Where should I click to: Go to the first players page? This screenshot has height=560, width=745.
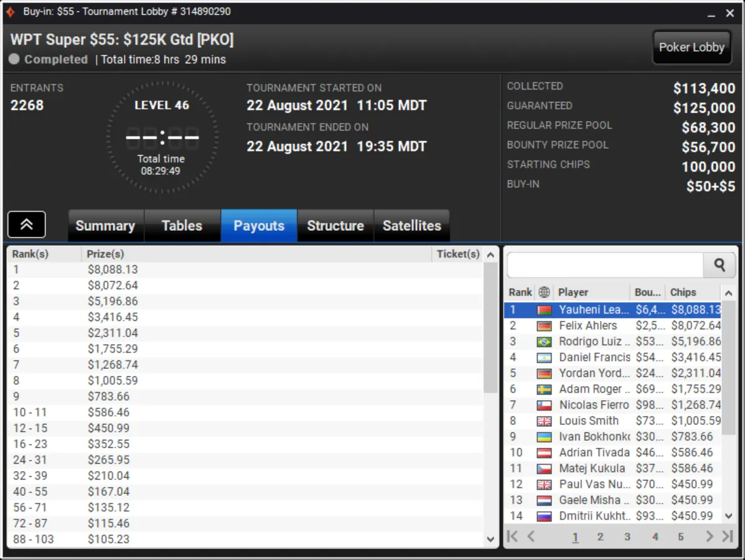point(513,536)
